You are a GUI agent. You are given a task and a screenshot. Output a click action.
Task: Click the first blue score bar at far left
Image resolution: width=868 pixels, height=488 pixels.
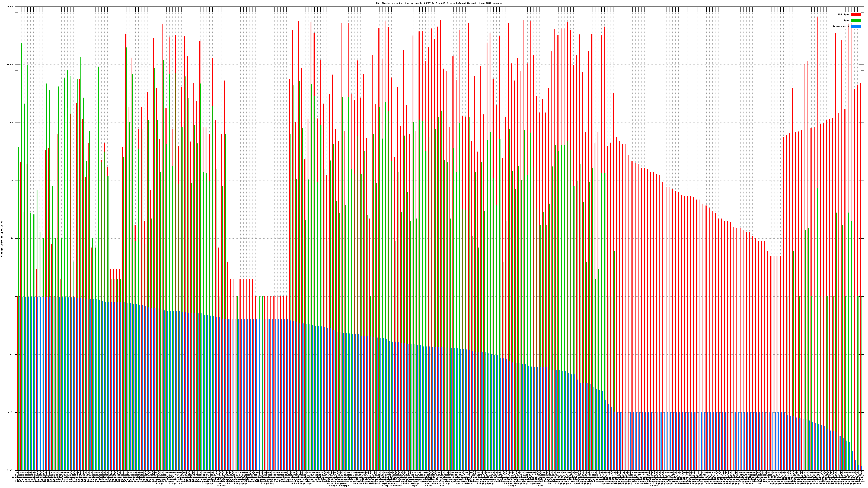[20, 384]
